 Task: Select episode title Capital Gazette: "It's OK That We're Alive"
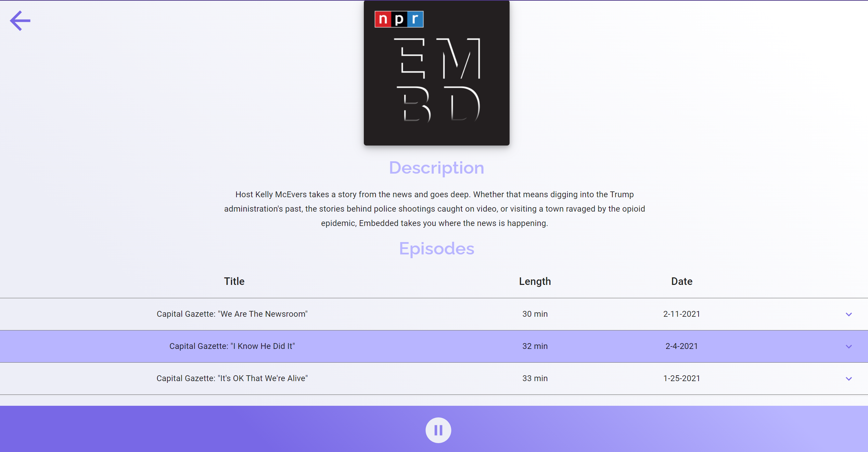232,378
